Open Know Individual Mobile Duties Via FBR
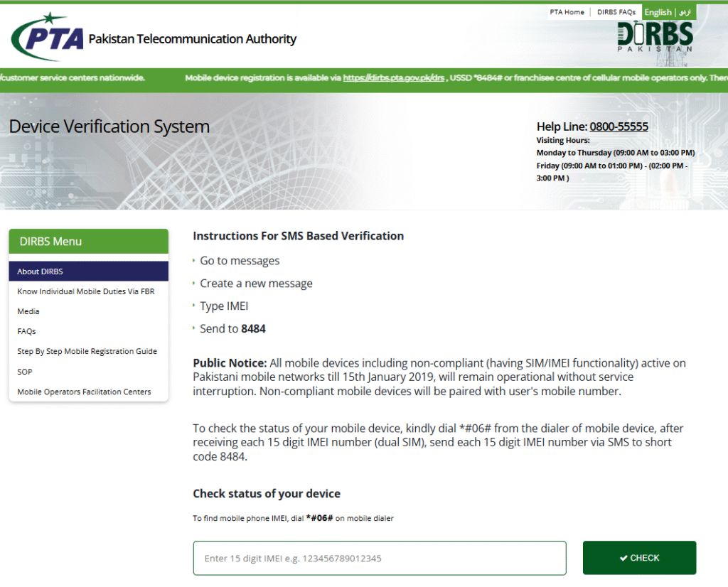This screenshot has height=587, width=728. coord(85,291)
